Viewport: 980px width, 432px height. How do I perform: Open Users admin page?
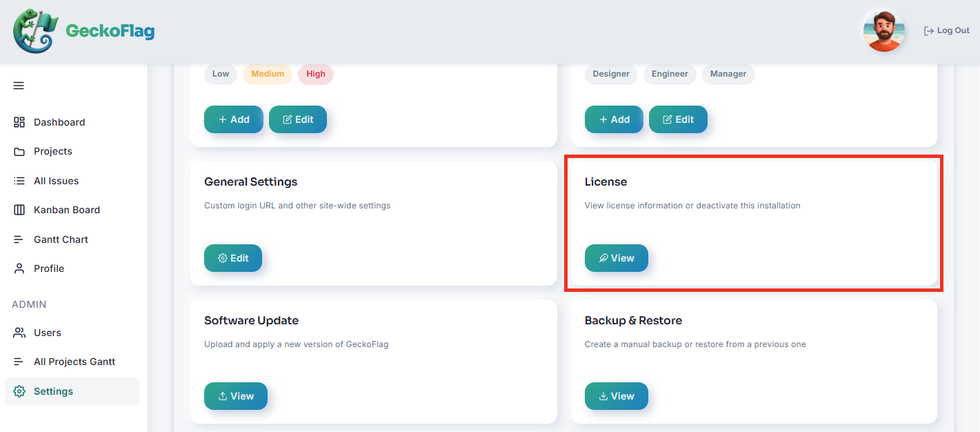pos(72,333)
